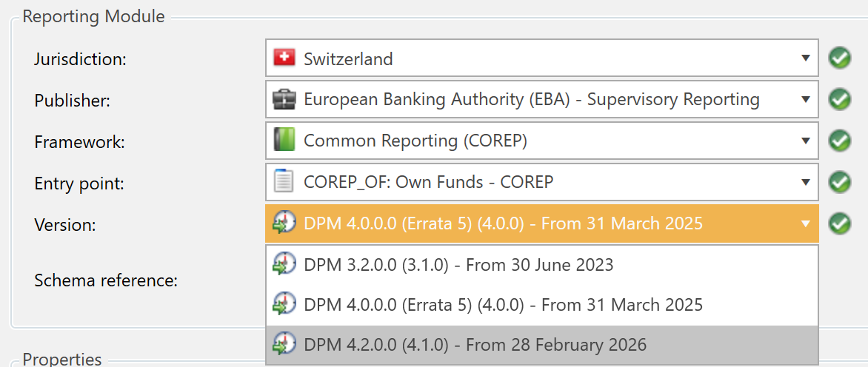Collapse the Version dropdown highlighted in orange
The width and height of the screenshot is (868, 367).
(541, 223)
